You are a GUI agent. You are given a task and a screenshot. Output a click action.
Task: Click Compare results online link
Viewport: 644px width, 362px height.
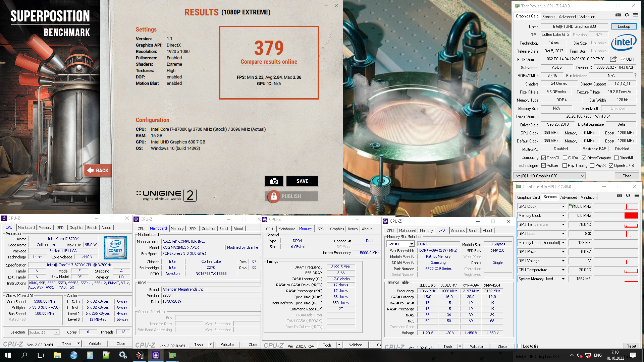[269, 62]
